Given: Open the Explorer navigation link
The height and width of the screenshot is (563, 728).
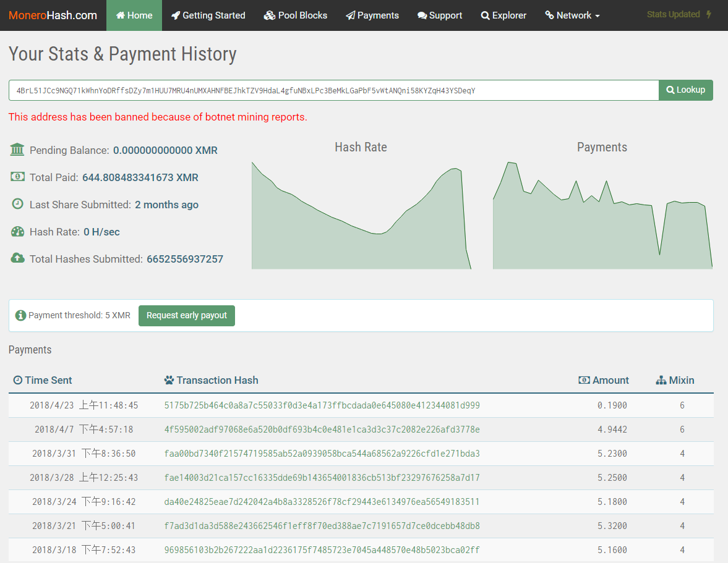Looking at the screenshot, I should tap(503, 15).
